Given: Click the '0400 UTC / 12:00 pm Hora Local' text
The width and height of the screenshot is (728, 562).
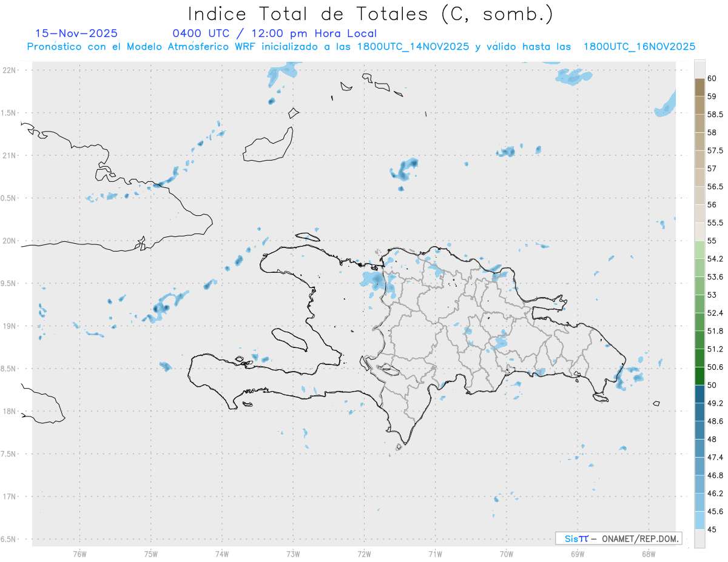Looking at the screenshot, I should pos(274,34).
